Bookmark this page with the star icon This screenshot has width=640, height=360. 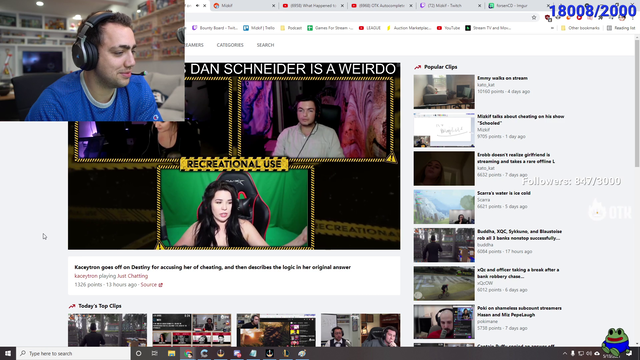(533, 17)
